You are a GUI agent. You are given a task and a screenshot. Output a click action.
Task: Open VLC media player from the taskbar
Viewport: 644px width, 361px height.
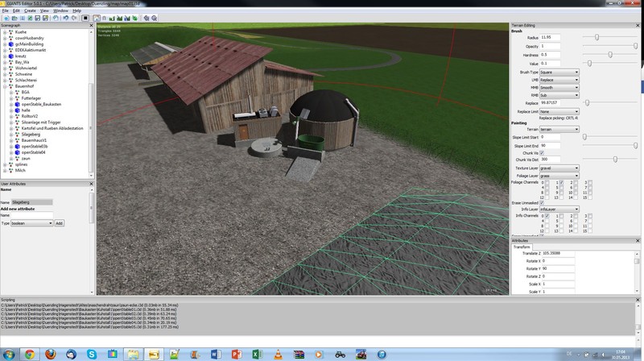point(278,354)
